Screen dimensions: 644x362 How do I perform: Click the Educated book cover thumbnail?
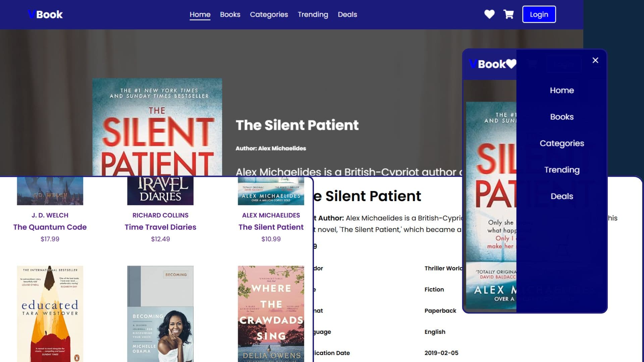pyautogui.click(x=50, y=313)
